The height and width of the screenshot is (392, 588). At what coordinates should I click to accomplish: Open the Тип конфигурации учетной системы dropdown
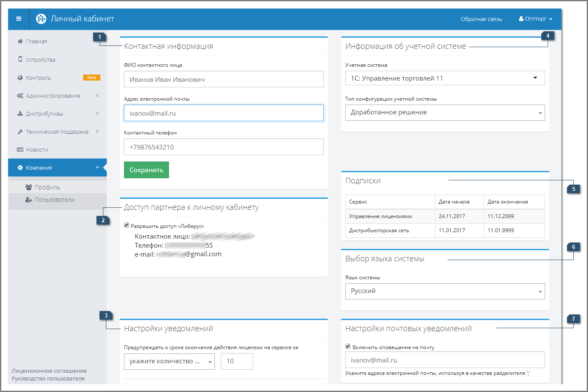tap(445, 113)
